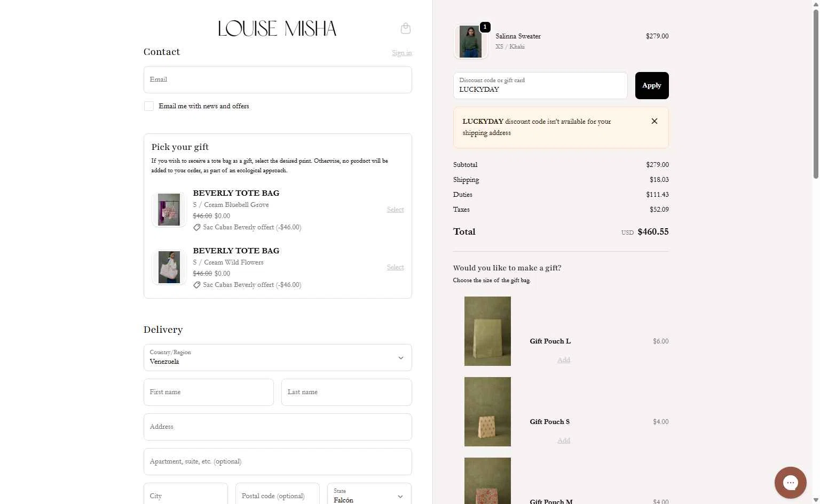820x504 pixels.
Task: Open the shopping bag cart icon
Action: point(406,28)
